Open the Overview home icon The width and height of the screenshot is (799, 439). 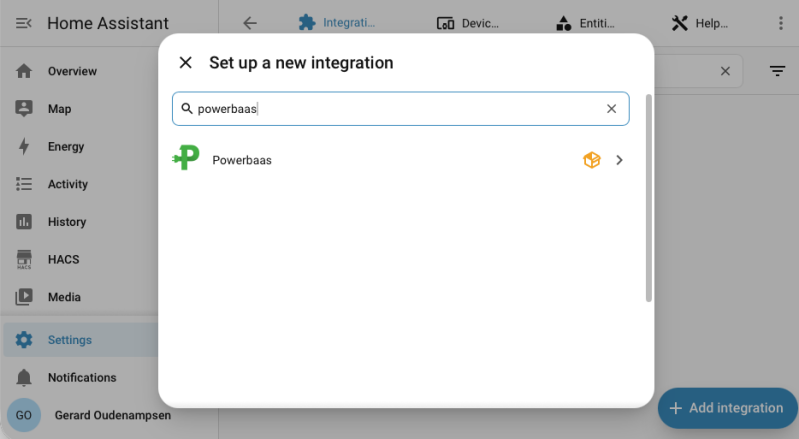point(24,71)
